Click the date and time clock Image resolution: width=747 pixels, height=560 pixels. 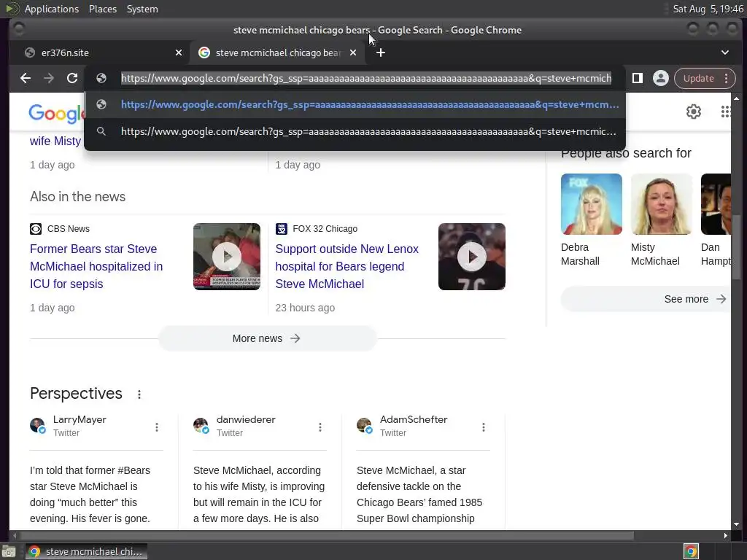(x=708, y=9)
